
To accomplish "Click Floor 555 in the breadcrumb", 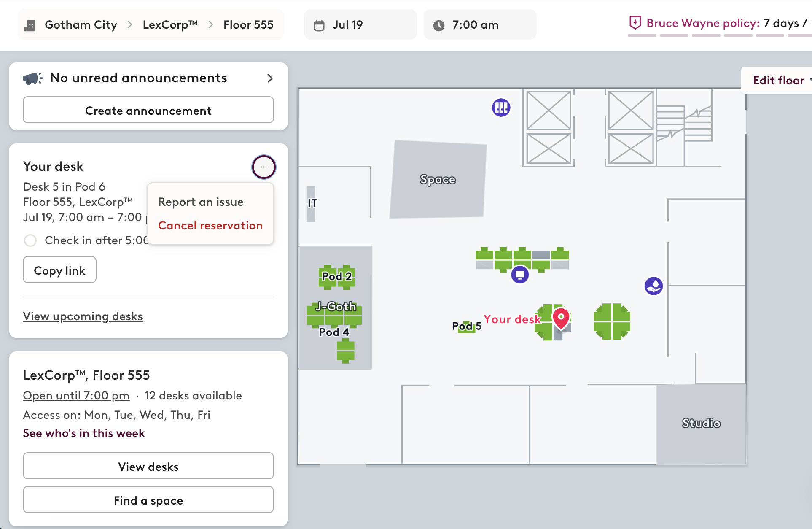I will (248, 25).
